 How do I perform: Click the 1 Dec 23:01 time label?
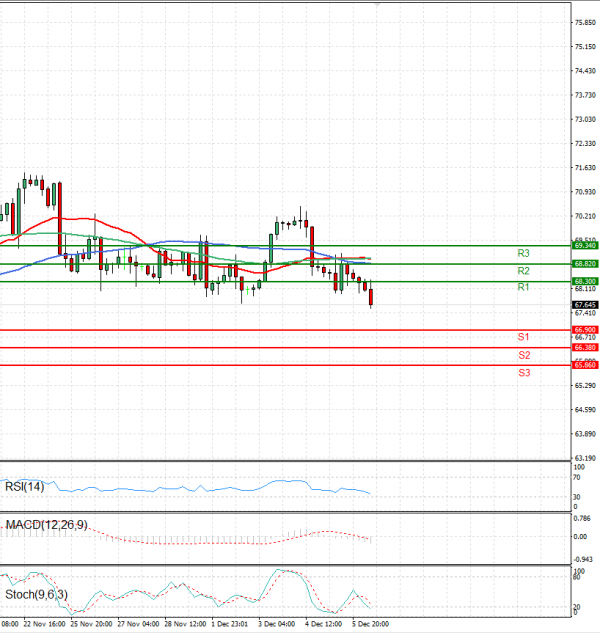click(x=232, y=625)
